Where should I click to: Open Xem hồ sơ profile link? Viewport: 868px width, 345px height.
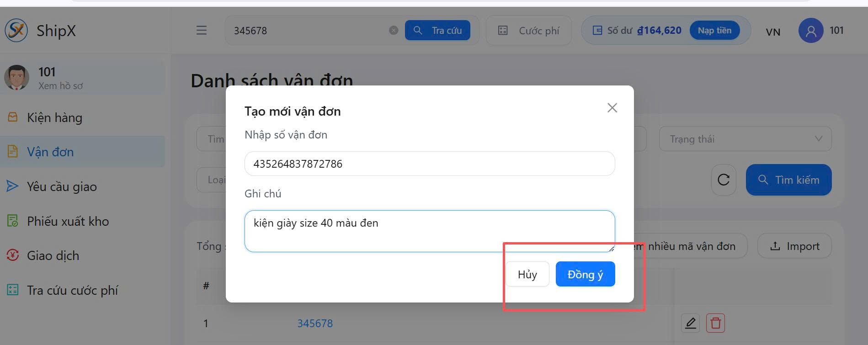(60, 86)
